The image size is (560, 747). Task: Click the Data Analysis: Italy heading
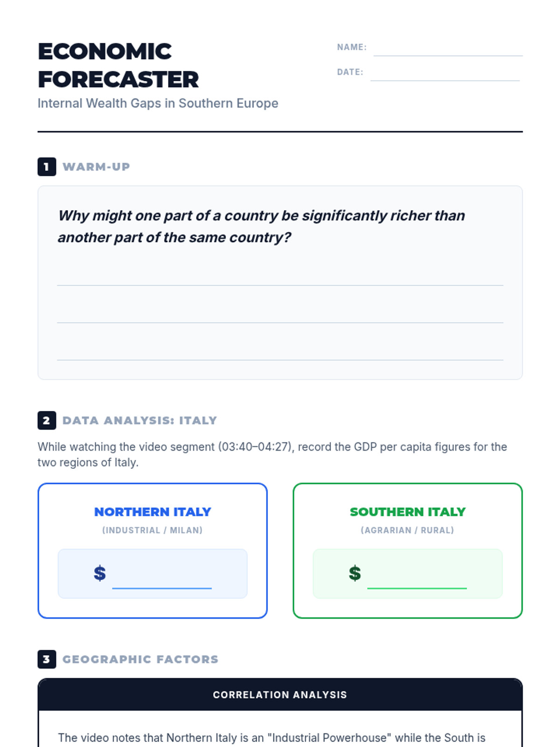point(140,420)
